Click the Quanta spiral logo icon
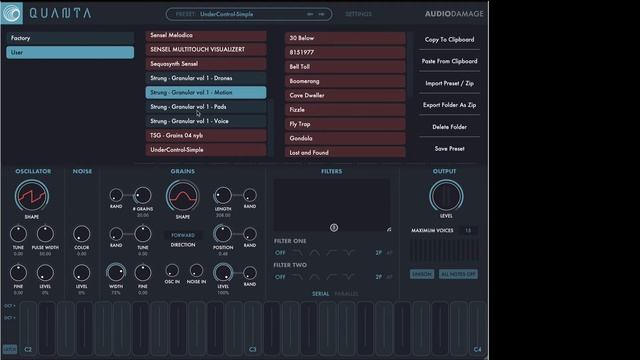This screenshot has height=360, width=640. pyautogui.click(x=12, y=13)
